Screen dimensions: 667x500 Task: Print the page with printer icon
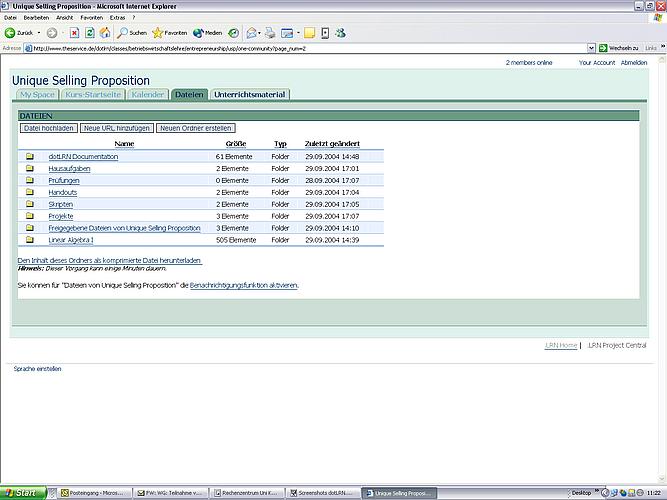coord(270,33)
